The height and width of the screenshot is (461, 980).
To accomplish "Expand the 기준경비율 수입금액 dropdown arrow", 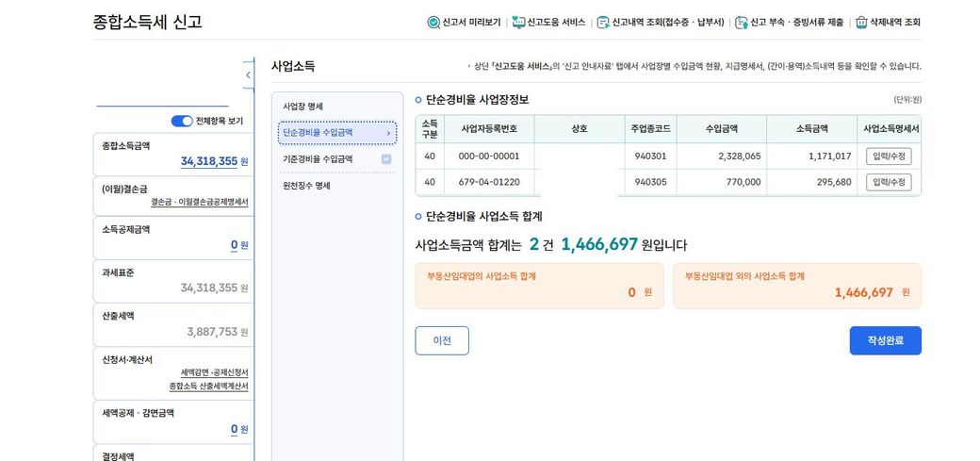I will pos(386,159).
